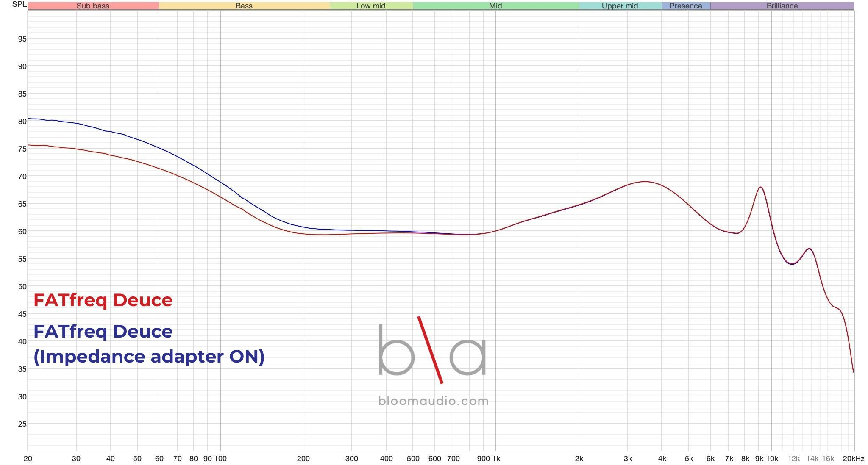
Task: Click the Presence band label
Action: click(x=686, y=6)
